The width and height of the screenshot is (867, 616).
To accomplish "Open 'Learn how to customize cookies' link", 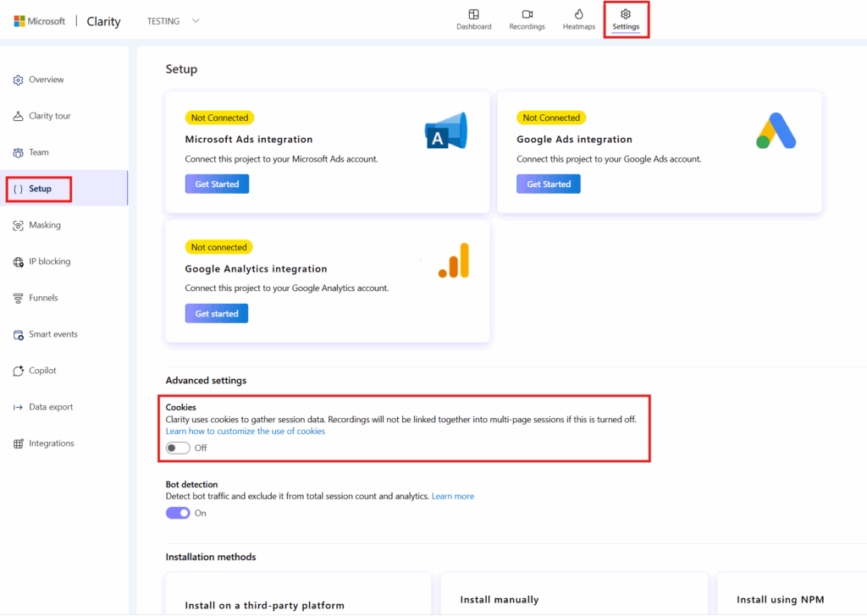I will coord(245,431).
